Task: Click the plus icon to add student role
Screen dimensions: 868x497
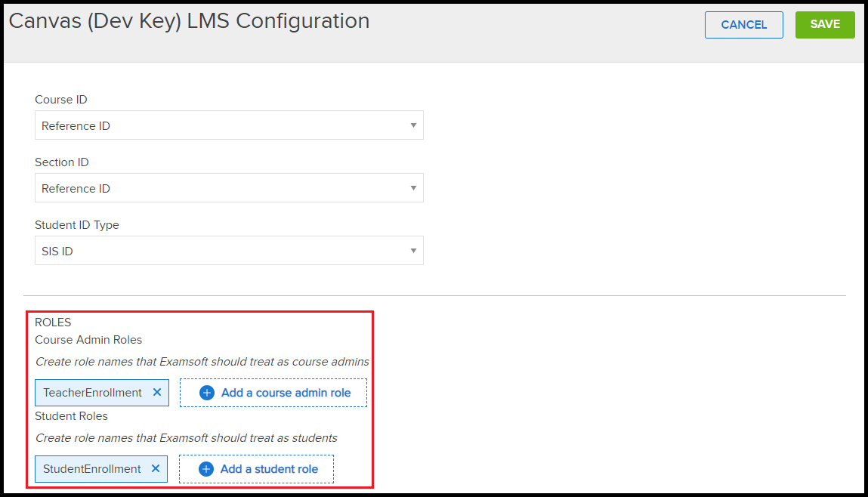Action: [205, 468]
